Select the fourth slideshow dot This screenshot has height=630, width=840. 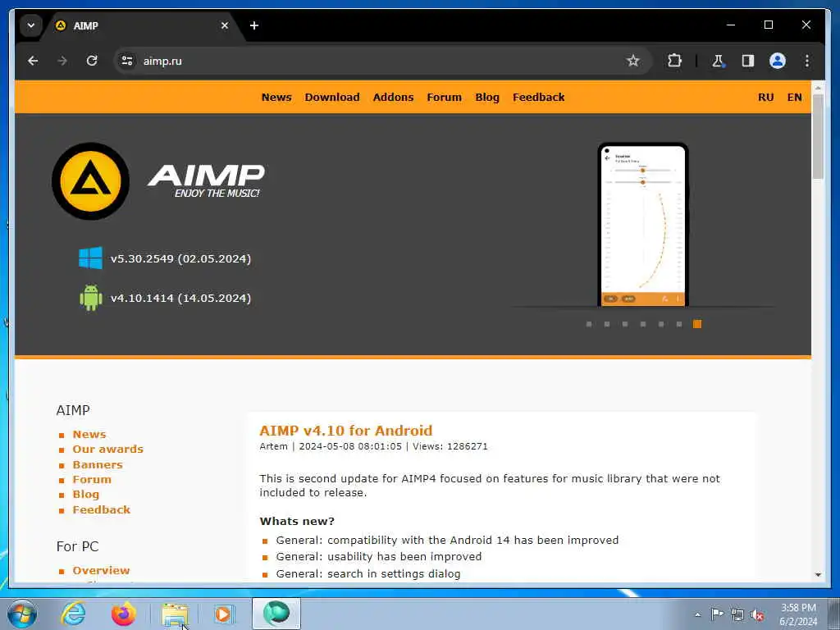click(643, 324)
